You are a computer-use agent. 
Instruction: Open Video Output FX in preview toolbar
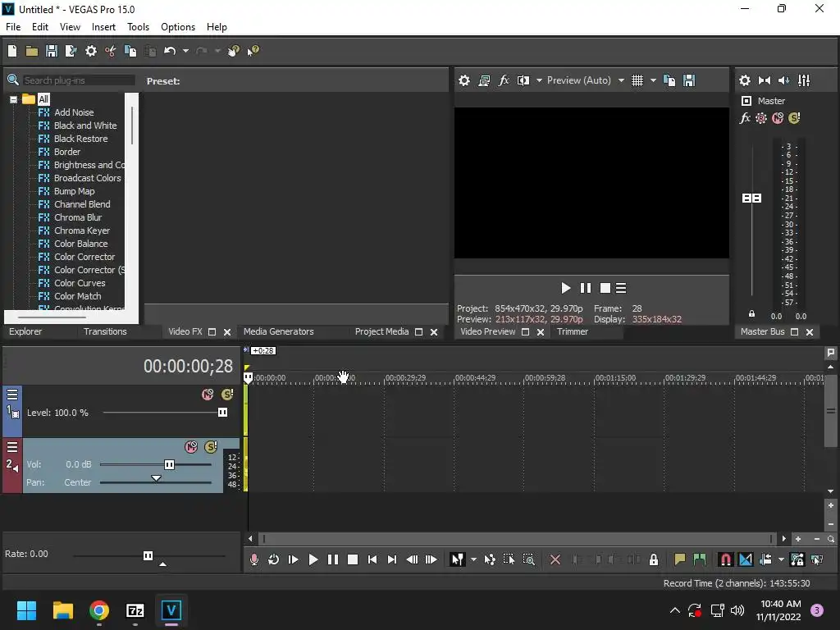point(504,80)
